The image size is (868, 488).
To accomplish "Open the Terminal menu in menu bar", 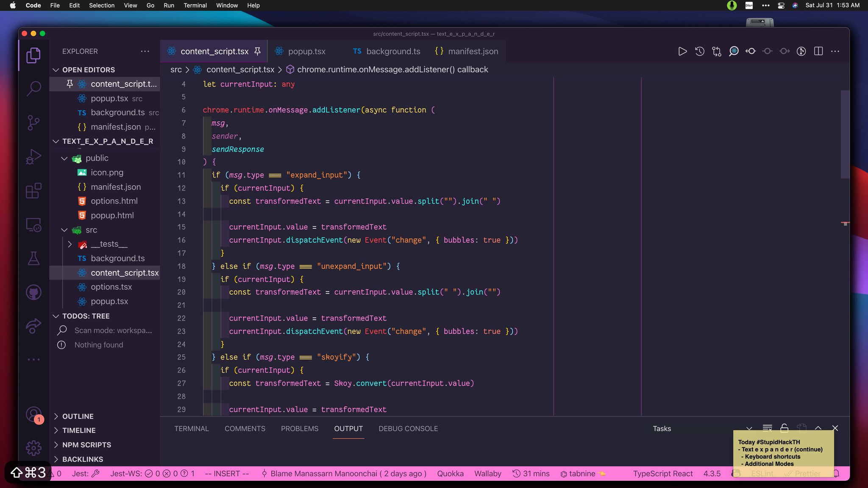I will coord(195,6).
